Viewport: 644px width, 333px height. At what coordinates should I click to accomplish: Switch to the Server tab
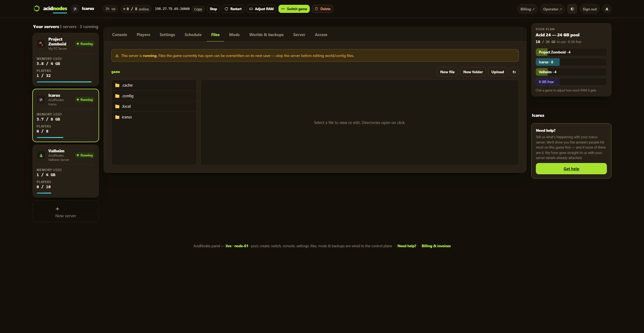[299, 35]
